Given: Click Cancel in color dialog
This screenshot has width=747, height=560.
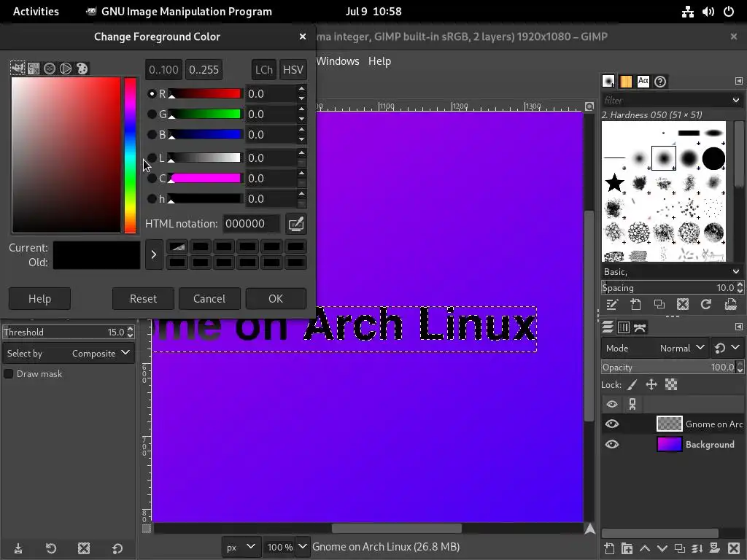Looking at the screenshot, I should pyautogui.click(x=209, y=298).
